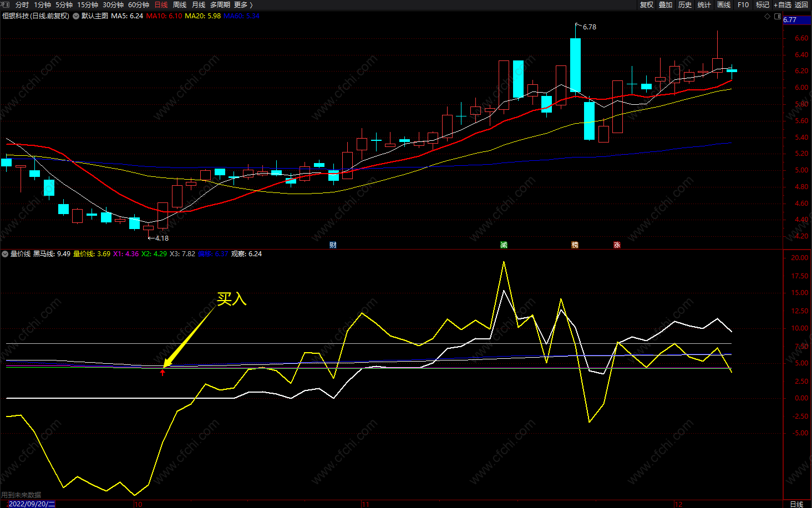Image resolution: width=812 pixels, height=508 pixels.
Task: Select the 60分钟 period tab
Action: tap(139, 4)
